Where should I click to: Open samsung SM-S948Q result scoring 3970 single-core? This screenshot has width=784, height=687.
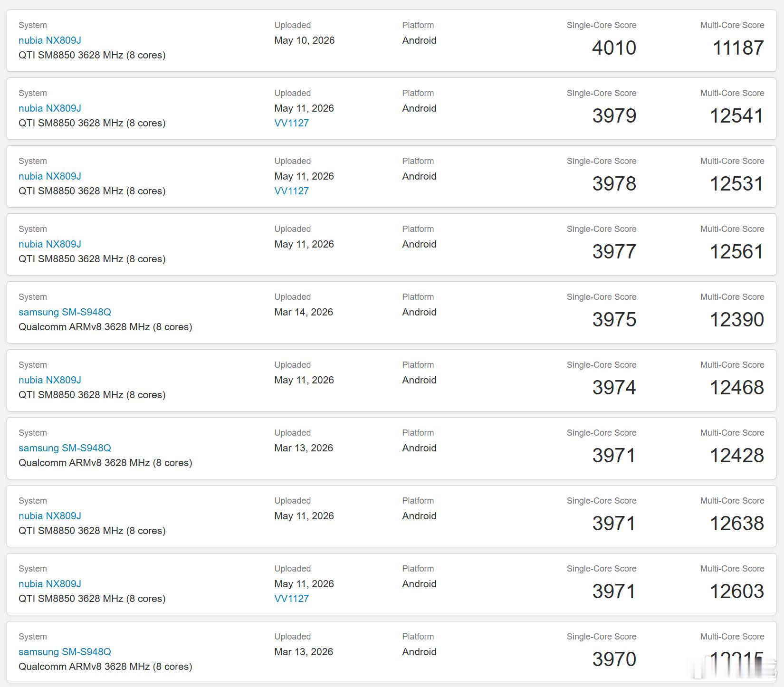[65, 652]
